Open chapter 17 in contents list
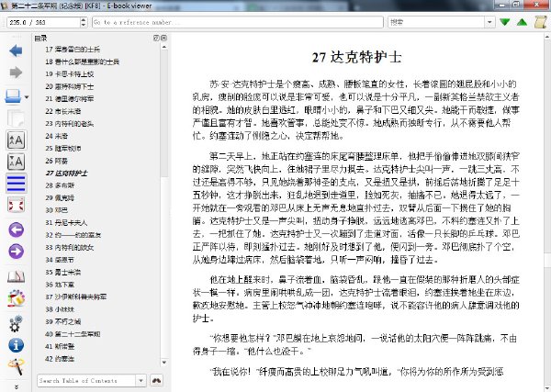551x392 pixels. tap(73, 50)
